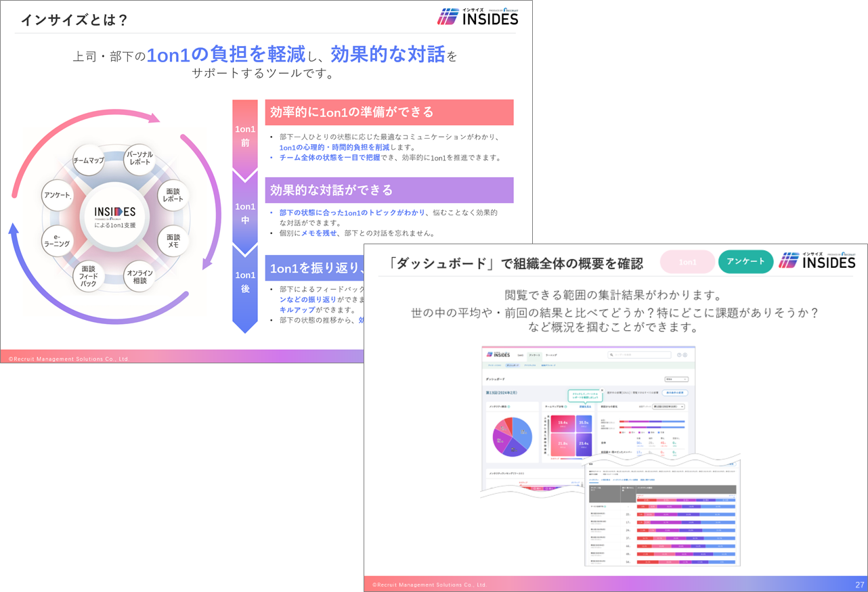Select the 面談フィードバック circle node
The width and height of the screenshot is (868, 592).
click(88, 275)
